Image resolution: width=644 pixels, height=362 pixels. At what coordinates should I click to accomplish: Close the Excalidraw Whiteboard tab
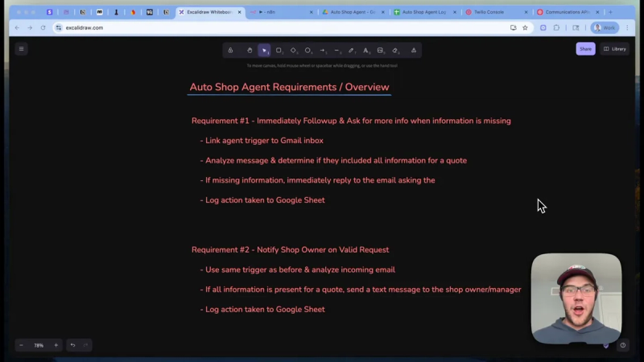[239, 12]
